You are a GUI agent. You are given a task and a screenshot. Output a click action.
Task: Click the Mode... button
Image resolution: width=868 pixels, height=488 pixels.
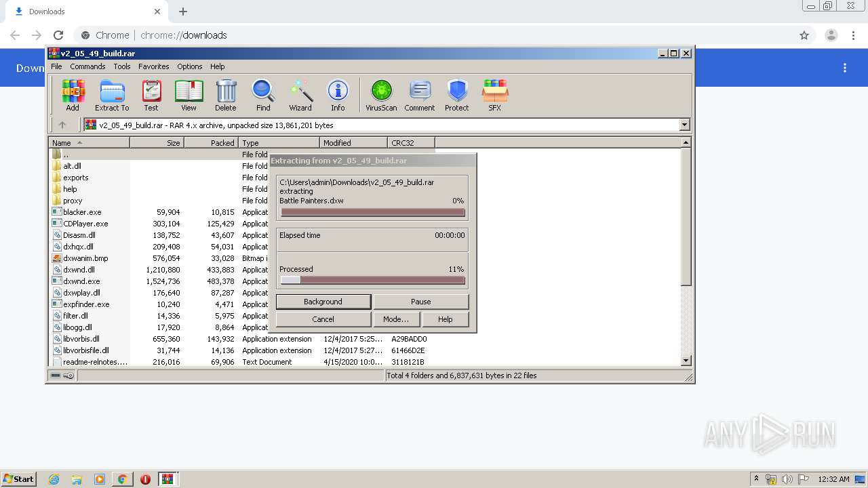tap(396, 319)
